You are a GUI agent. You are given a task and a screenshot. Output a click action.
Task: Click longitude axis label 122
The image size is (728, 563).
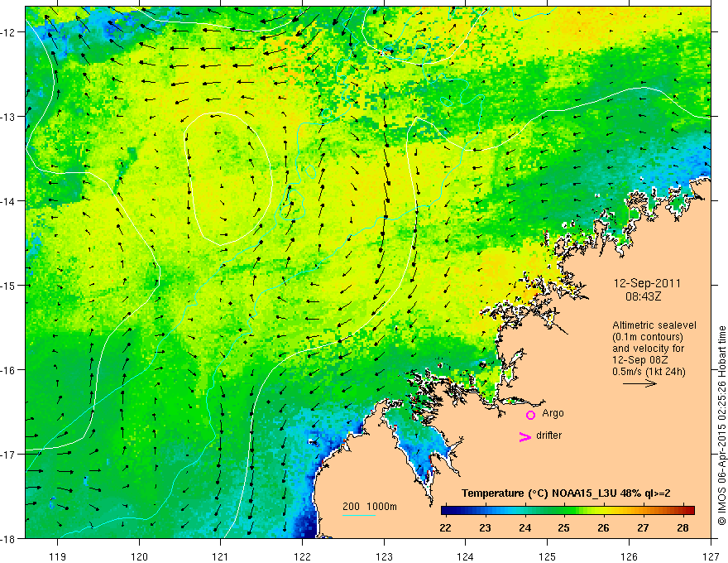pyautogui.click(x=302, y=556)
